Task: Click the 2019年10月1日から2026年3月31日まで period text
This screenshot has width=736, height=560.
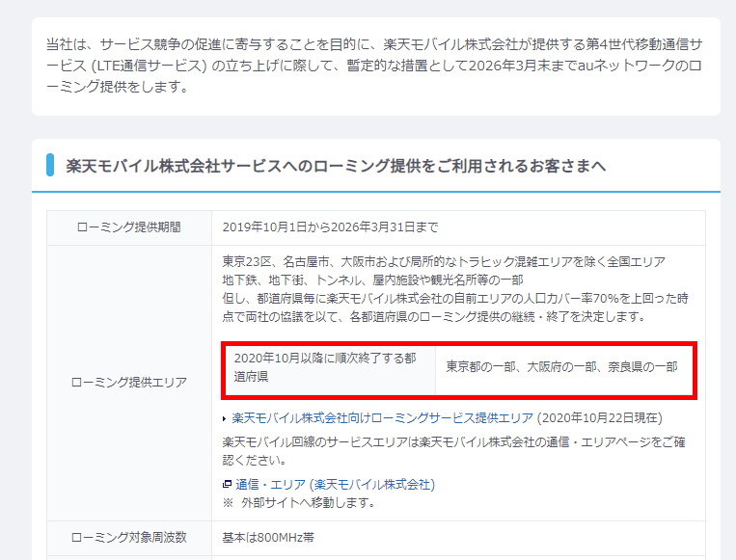Action: [x=330, y=227]
